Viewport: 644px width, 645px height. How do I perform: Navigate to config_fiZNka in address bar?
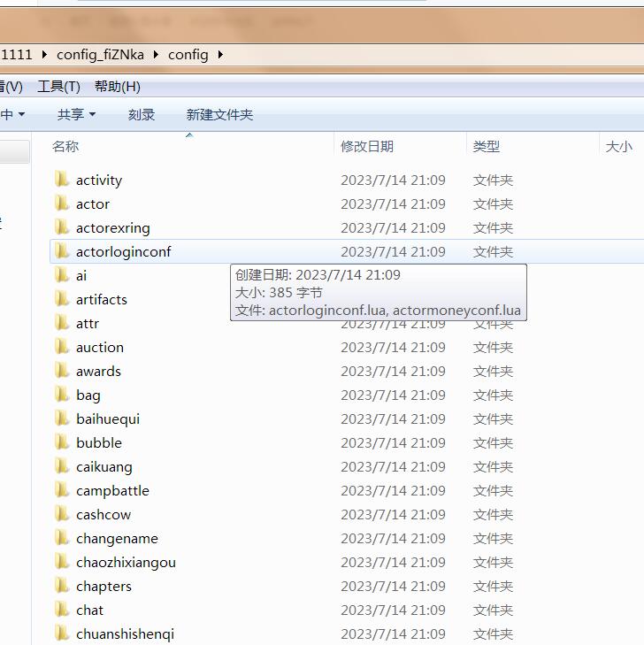coord(100,54)
